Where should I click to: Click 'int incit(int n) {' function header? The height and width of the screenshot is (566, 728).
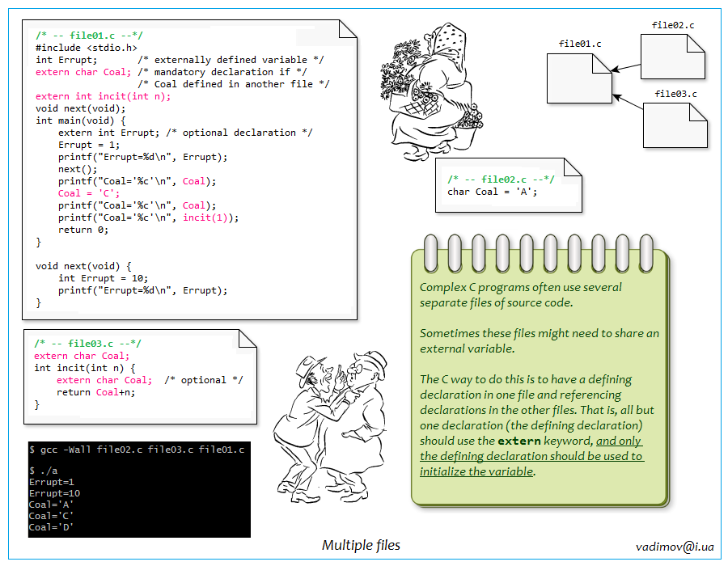[85, 368]
